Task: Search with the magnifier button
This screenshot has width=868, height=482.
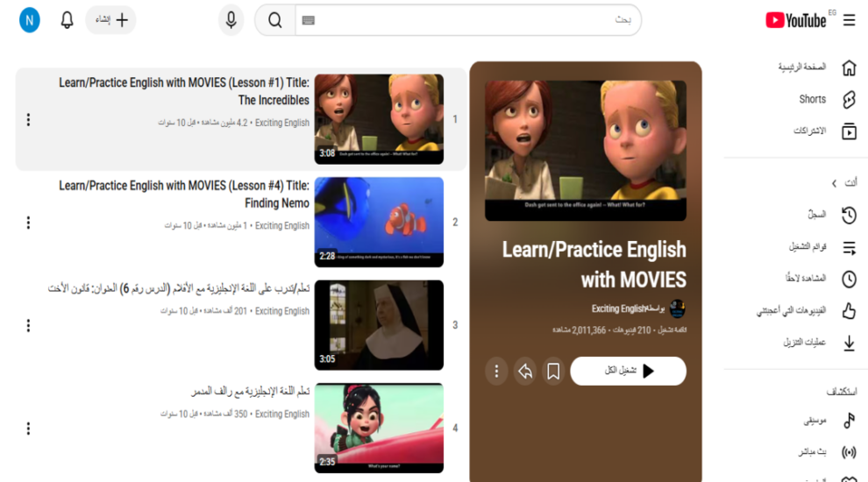Action: point(275,20)
